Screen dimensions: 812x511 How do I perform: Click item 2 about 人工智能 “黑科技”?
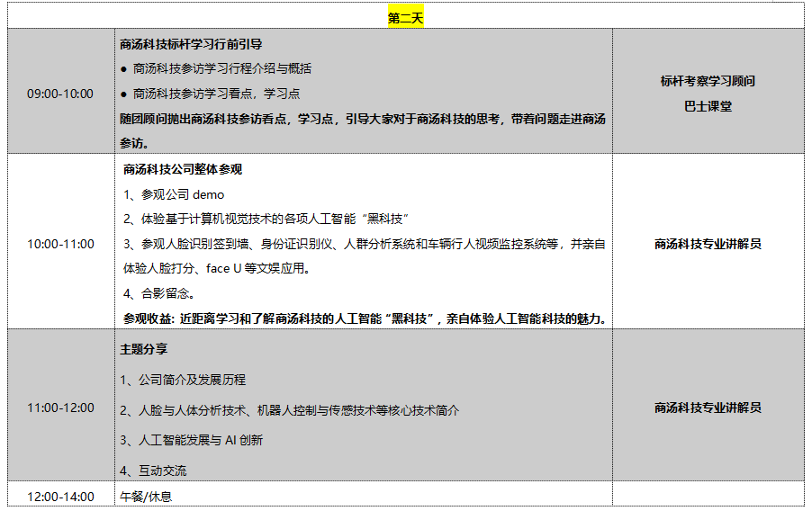pos(266,219)
